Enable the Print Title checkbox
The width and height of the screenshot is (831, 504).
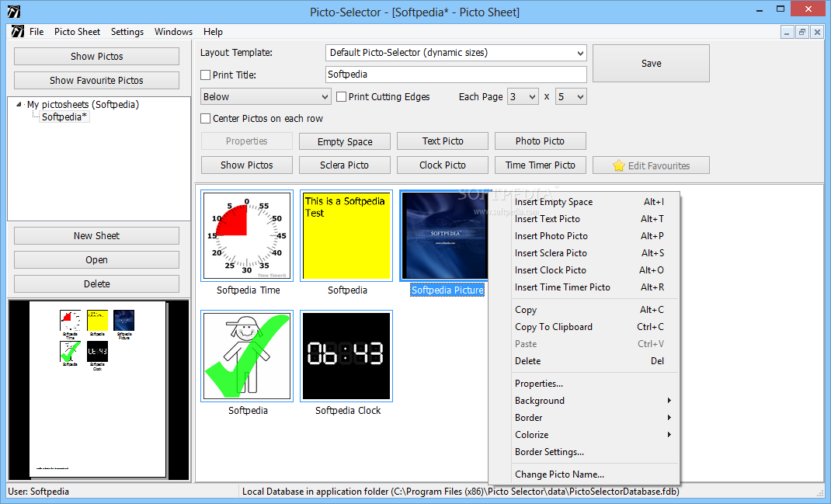click(206, 75)
